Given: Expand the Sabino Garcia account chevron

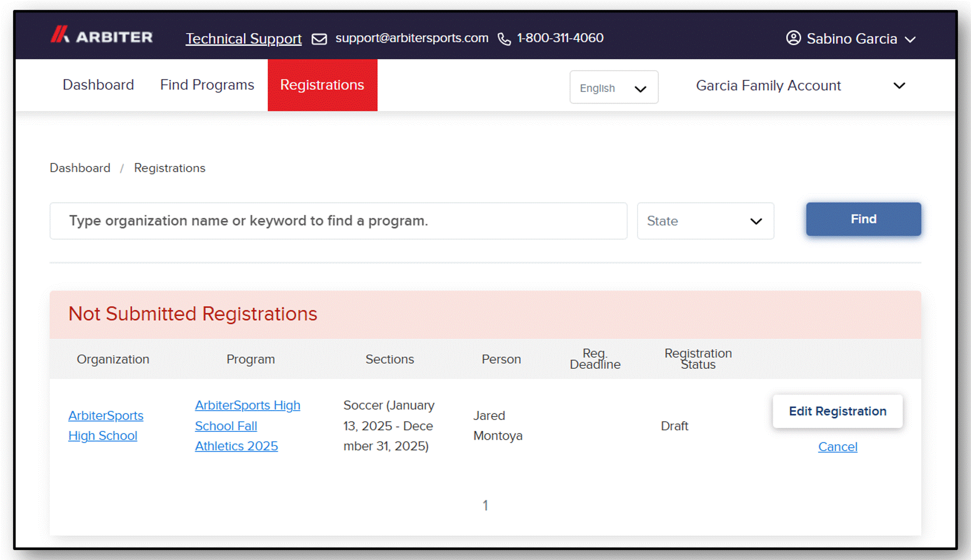Looking at the screenshot, I should tap(910, 39).
